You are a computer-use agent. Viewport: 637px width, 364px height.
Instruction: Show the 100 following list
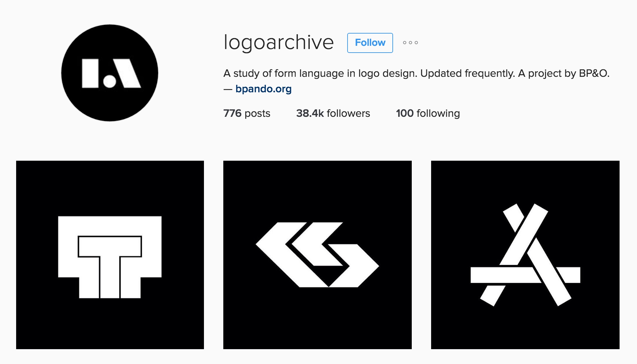point(428,113)
